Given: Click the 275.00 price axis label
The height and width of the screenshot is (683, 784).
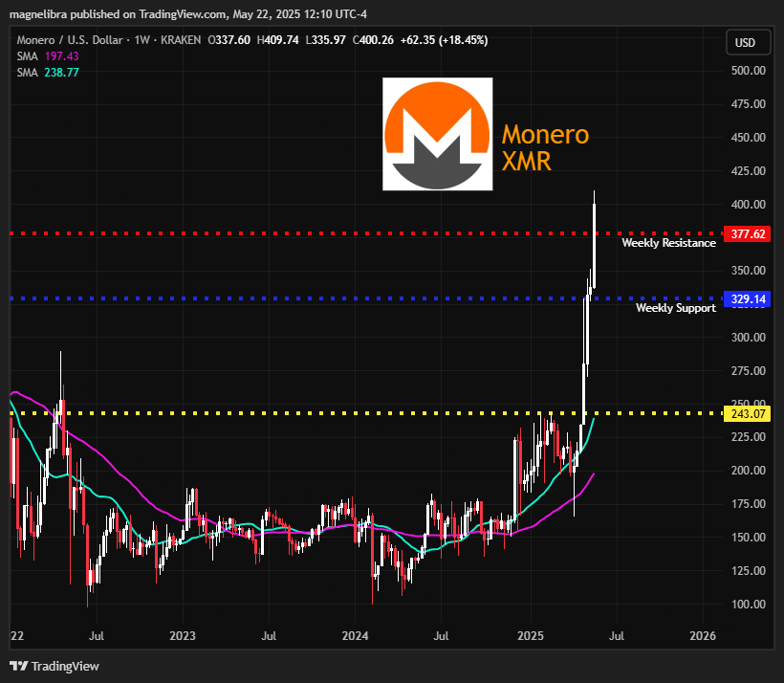Looking at the screenshot, I should coord(748,371).
